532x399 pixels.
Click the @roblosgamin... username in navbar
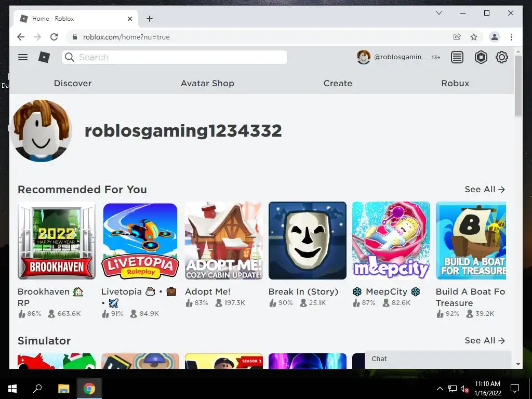coord(400,57)
